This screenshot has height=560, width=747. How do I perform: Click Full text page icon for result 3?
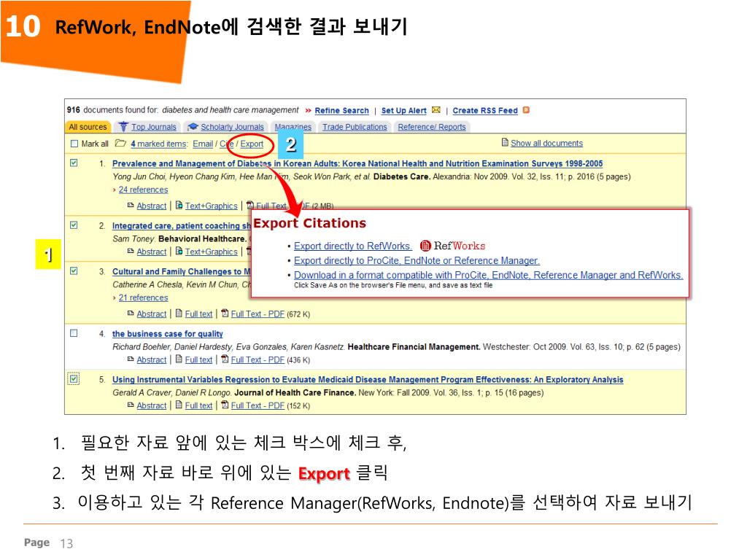coord(179,314)
